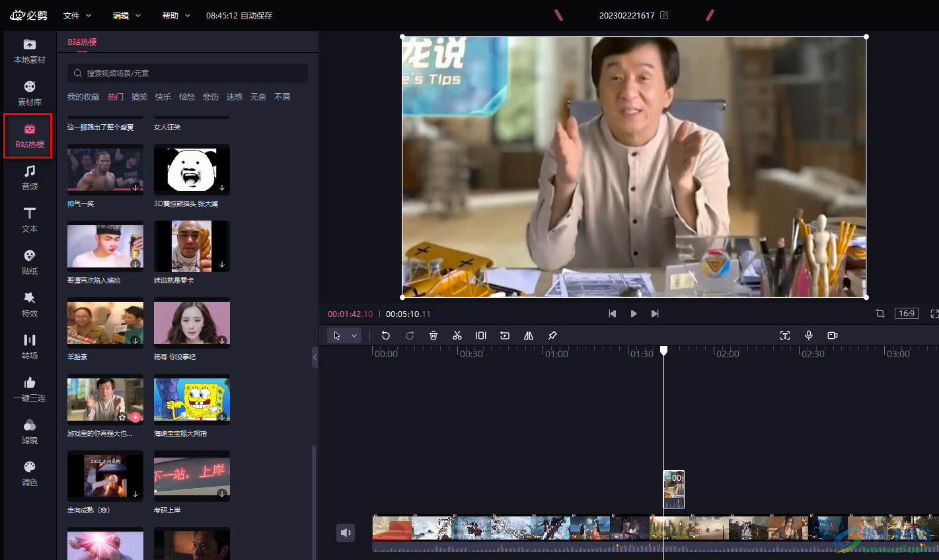
Task: Open the 文件 menu
Action: 77,15
